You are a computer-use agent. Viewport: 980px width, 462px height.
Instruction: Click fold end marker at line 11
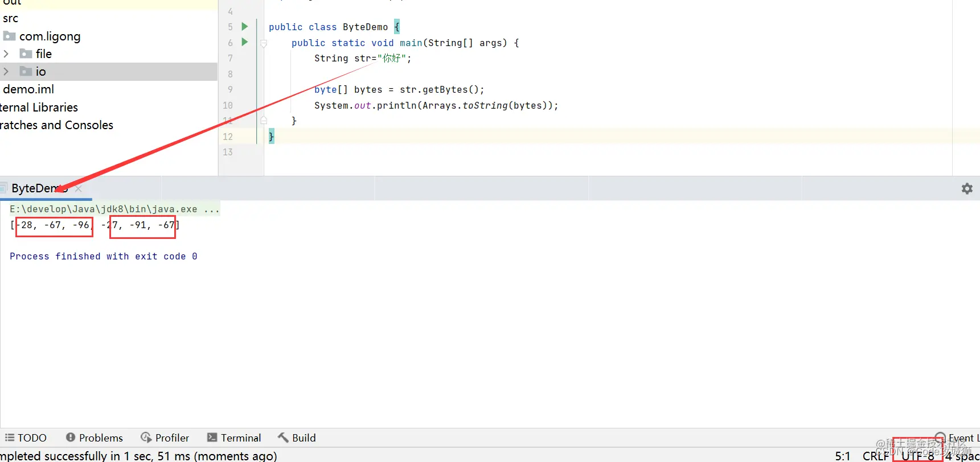click(264, 121)
